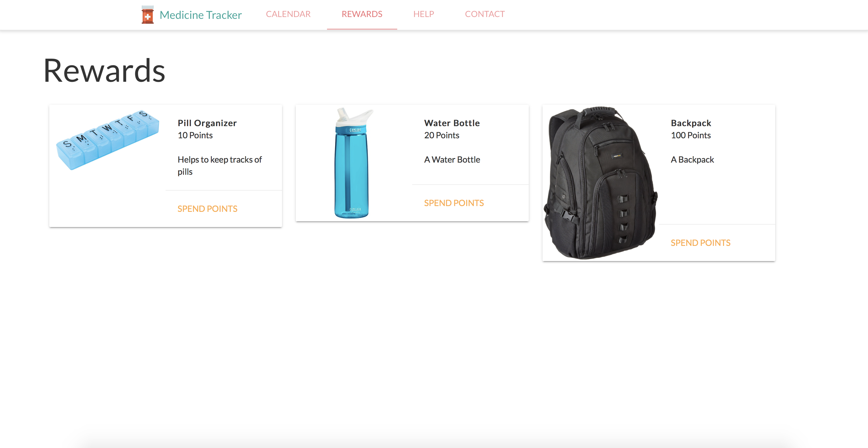Click the Rewards page heading
This screenshot has height=448, width=868.
(104, 71)
